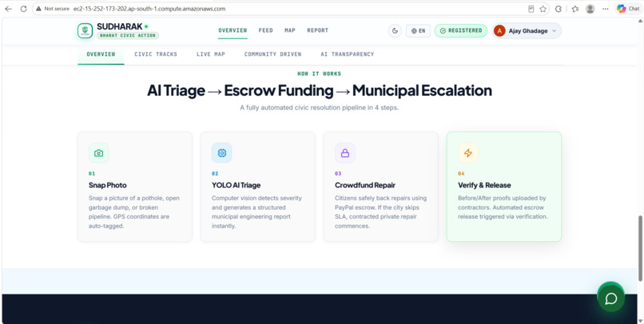Click the YOLO AI Triage chip icon

point(222,153)
